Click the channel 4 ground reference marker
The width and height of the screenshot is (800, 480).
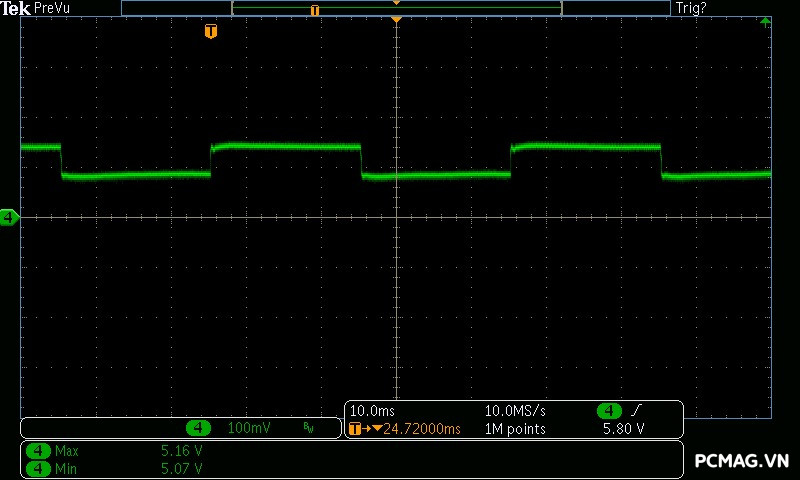9,217
